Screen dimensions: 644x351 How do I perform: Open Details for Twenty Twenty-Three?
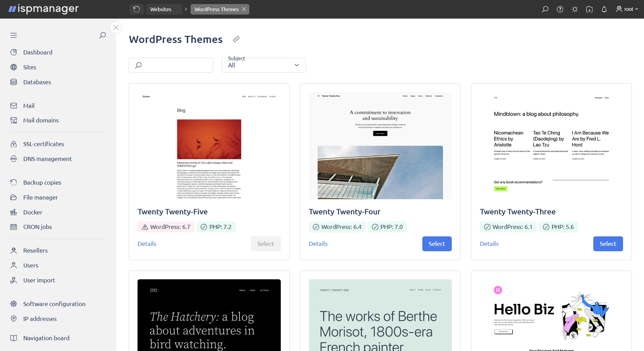tap(489, 244)
